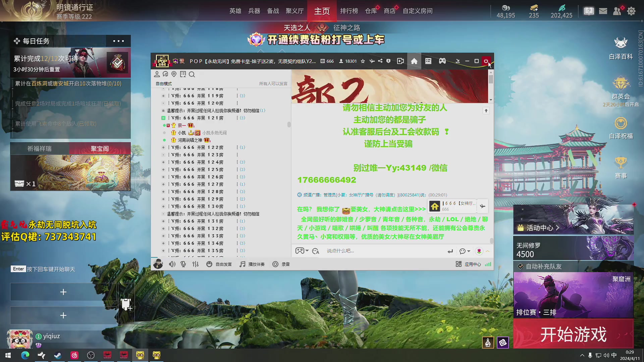The image size is (644, 362).
Task: Click the airplane icon in YY title bar
Action: 372,61
